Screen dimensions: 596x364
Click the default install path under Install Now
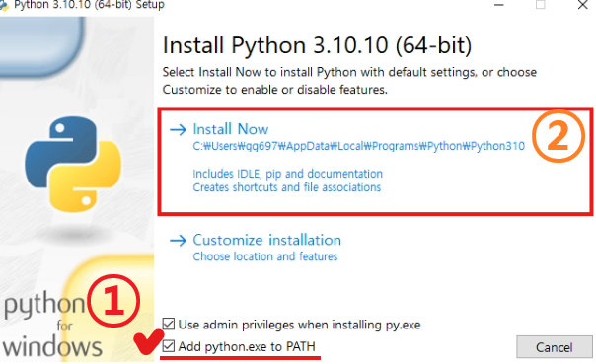coord(359,146)
